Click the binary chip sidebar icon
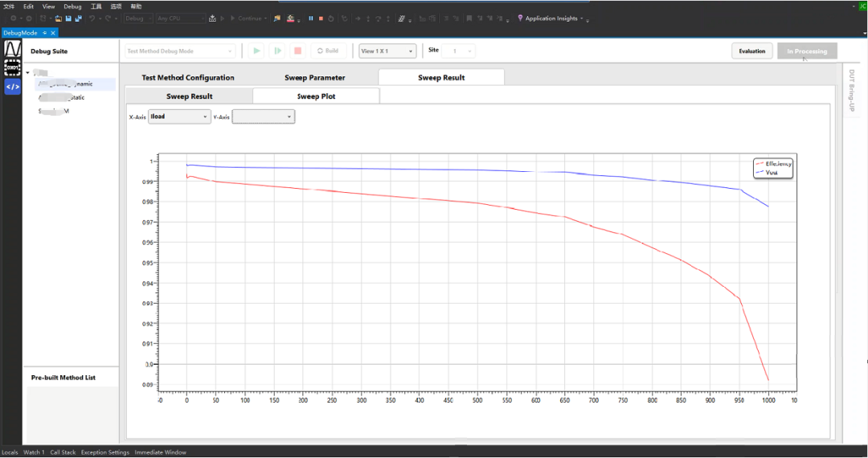Image resolution: width=868 pixels, height=458 pixels. [12, 67]
